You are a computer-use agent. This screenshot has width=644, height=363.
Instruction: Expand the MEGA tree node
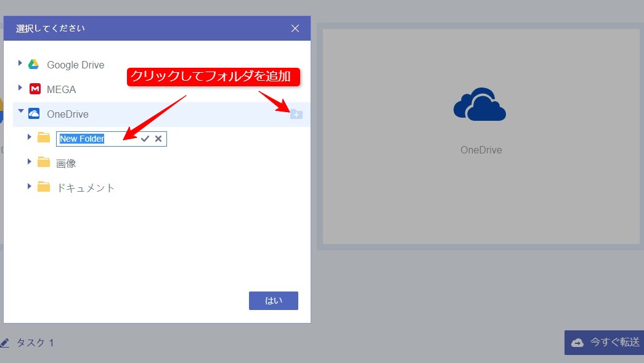[20, 88]
